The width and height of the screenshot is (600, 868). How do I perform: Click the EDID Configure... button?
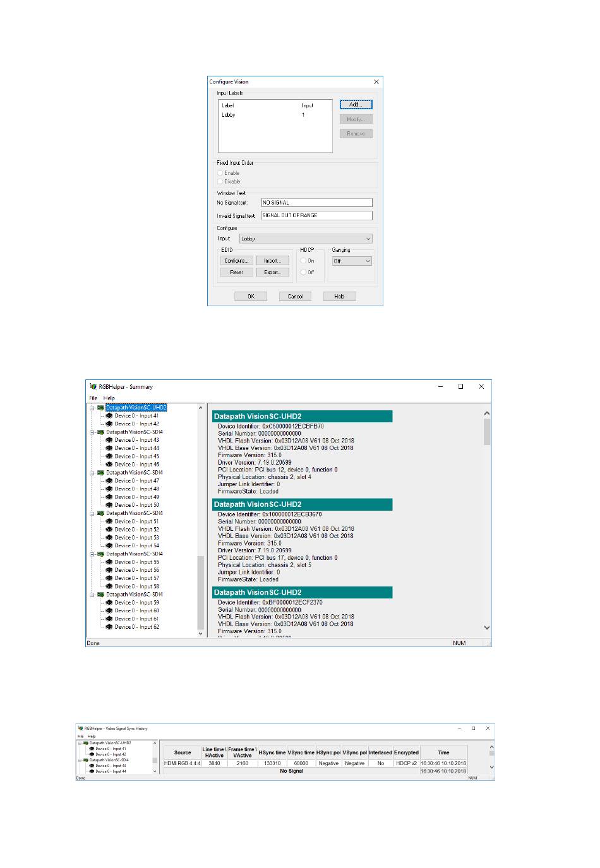pyautogui.click(x=237, y=261)
